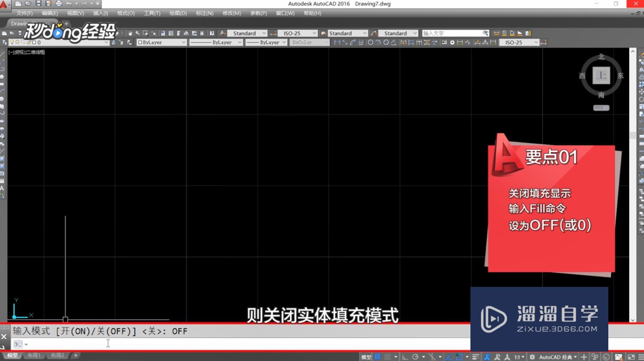644x361 pixels.
Task: Select the Radius dimension tool
Action: [x=370, y=42]
